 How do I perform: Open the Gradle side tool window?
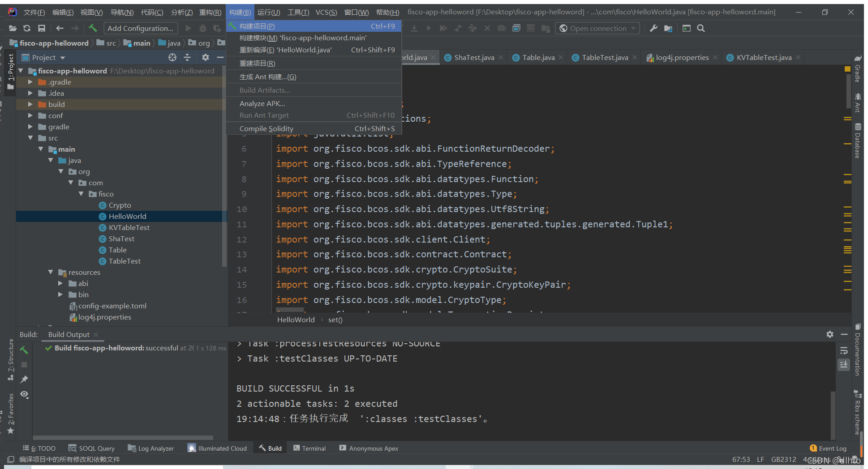pos(858,69)
